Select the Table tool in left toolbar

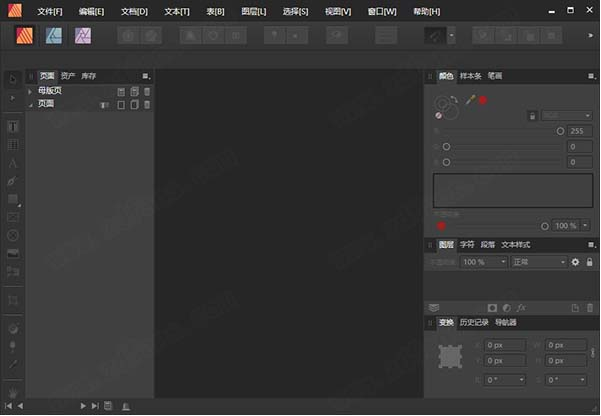13,145
